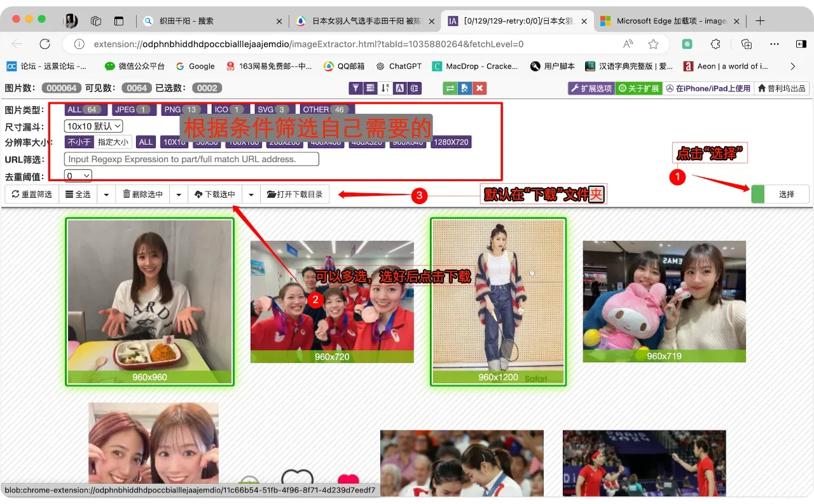Click the 在iPhone/iPad上使用 link

[x=708, y=88]
